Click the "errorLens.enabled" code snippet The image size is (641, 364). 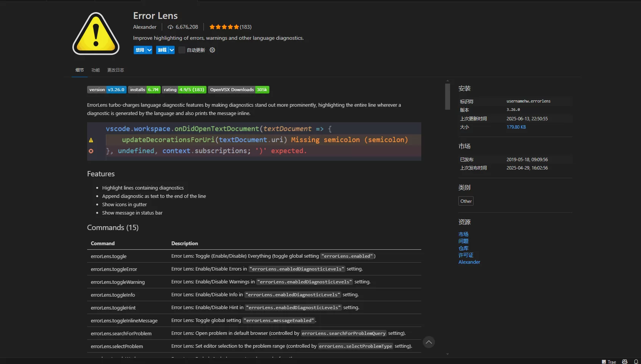coord(347,256)
